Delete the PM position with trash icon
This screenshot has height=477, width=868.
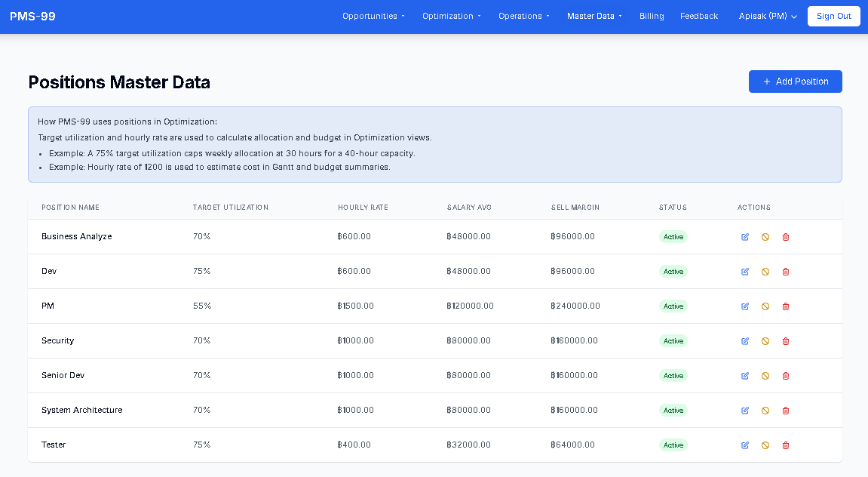(x=786, y=306)
